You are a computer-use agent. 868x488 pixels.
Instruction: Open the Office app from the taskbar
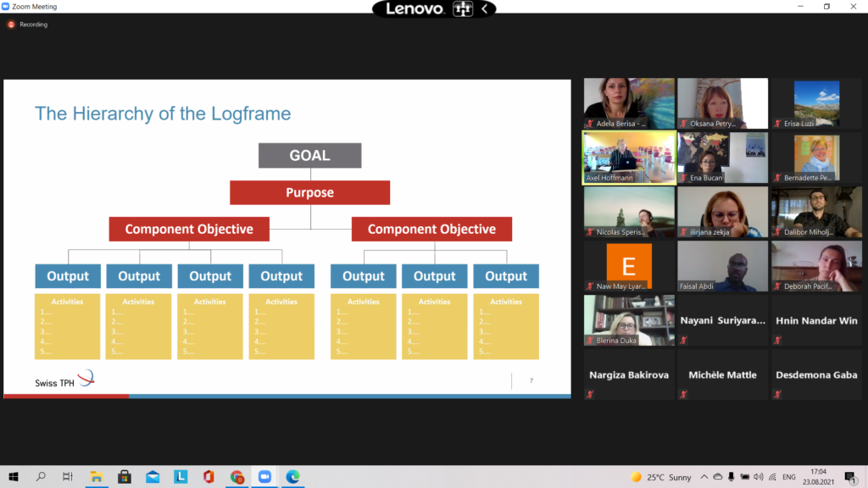pyautogui.click(x=209, y=477)
